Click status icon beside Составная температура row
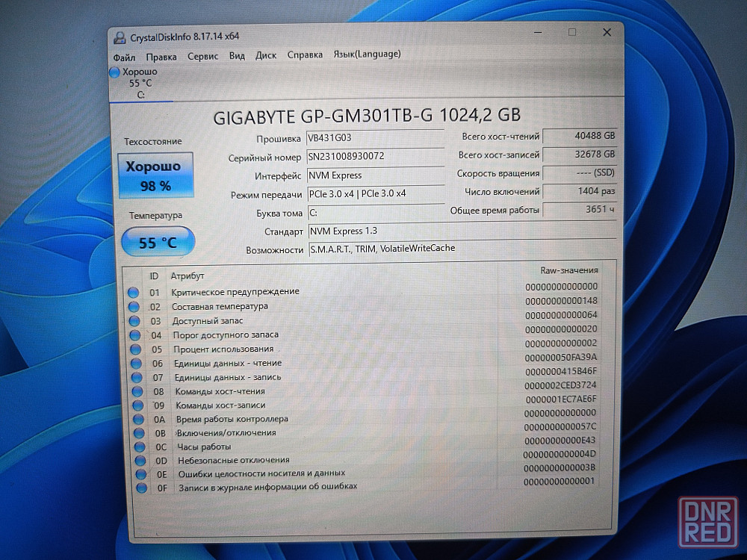 (x=134, y=306)
